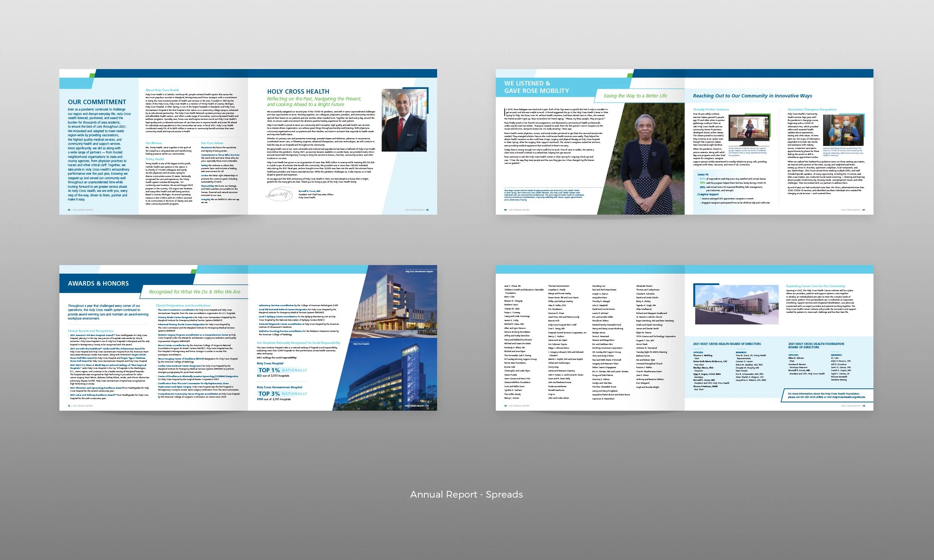Click the Reaching Out to Our Community heading
This screenshot has width=934, height=560.
[752, 96]
